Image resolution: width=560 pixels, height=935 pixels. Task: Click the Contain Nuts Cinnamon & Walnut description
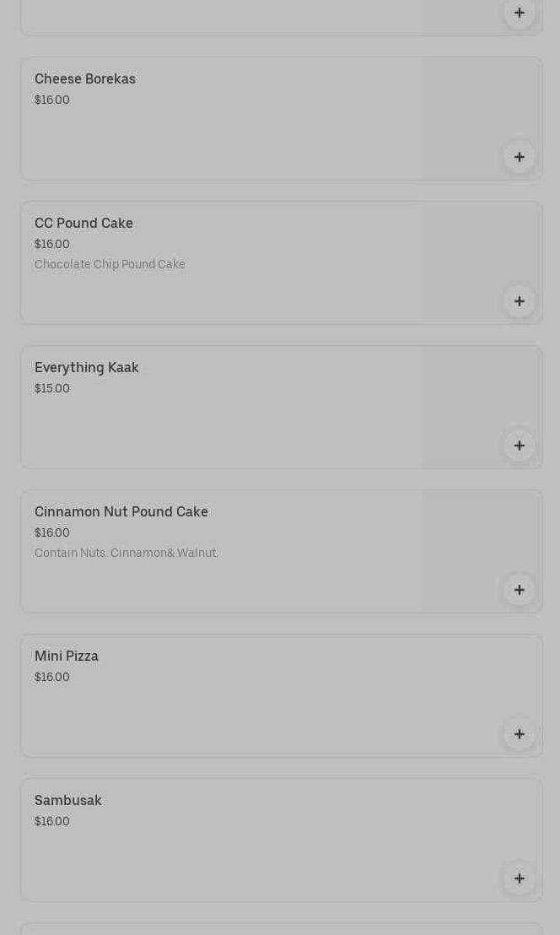[126, 553]
